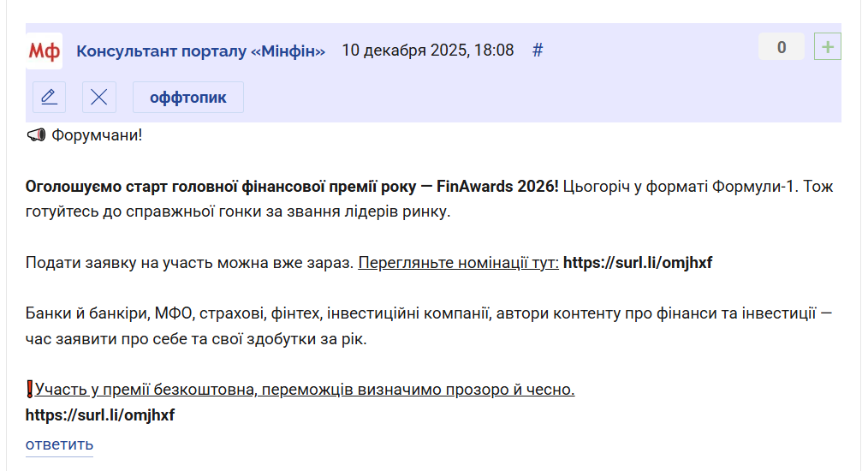The height and width of the screenshot is (471, 868).
Task: Open the Перегляньте номінації тут link
Action: click(x=458, y=263)
